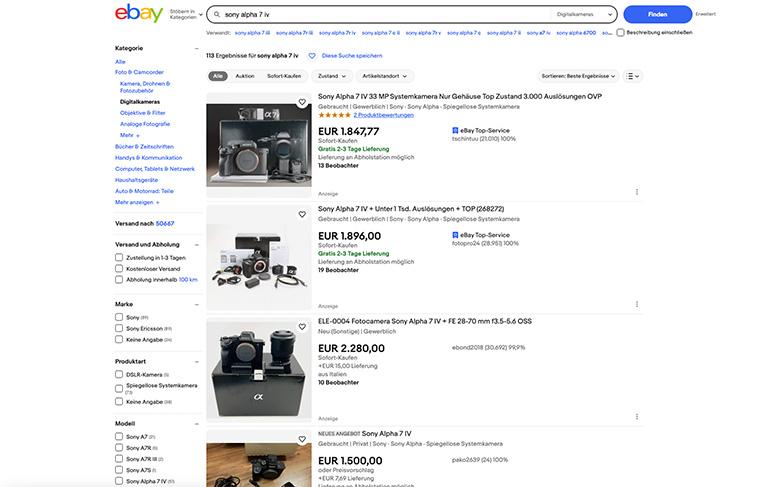Image resolution: width=770 pixels, height=487 pixels.
Task: Check Zustellung in 1-3 Tagen
Action: coord(119,257)
